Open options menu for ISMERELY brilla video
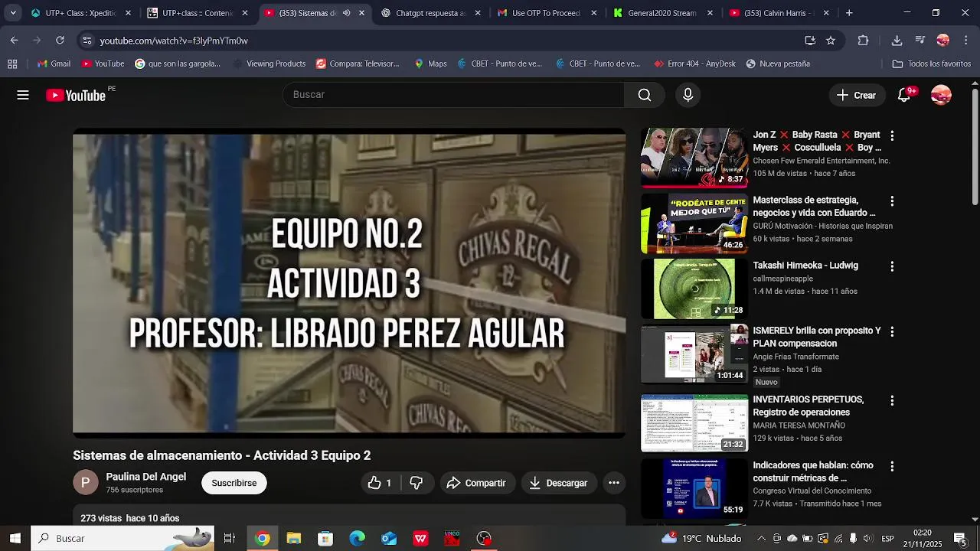 tap(891, 332)
